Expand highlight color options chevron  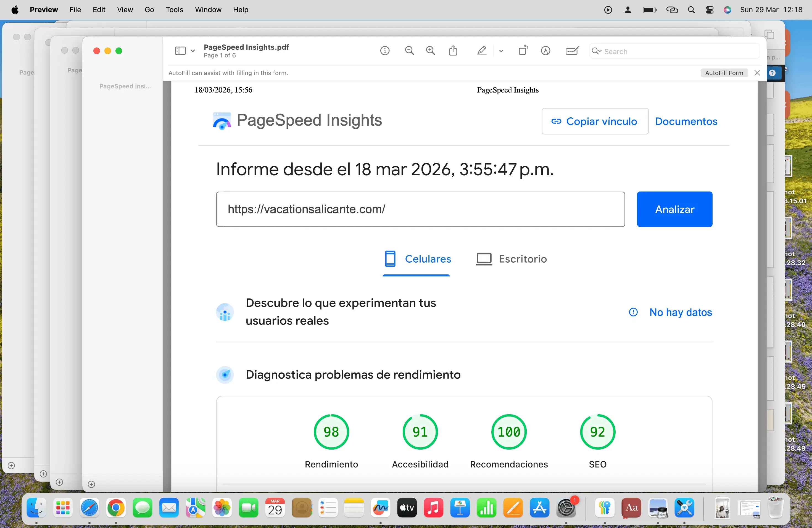(x=501, y=51)
